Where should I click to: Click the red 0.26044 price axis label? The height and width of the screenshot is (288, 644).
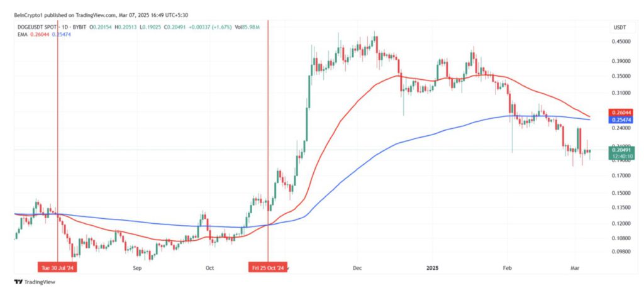click(620, 111)
